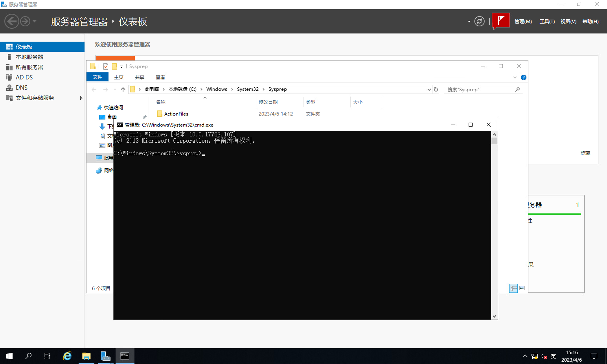Open Task View on the taskbar

click(47, 356)
